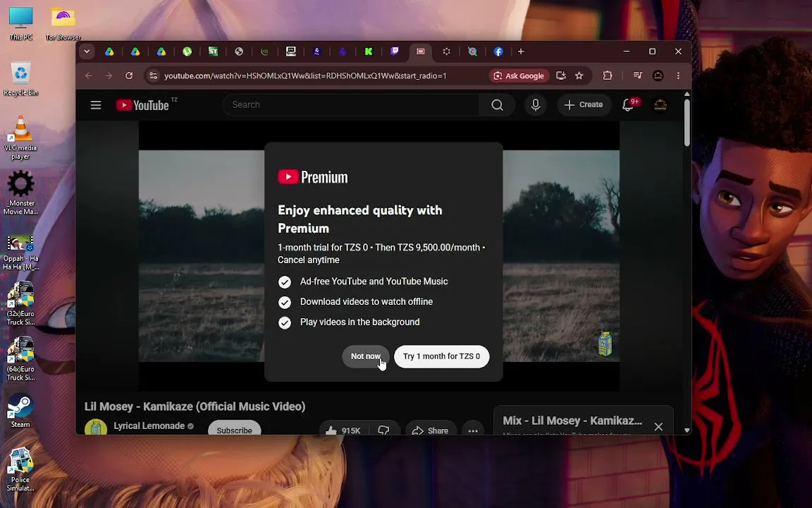
Task: Open Chrome media controls icon
Action: click(637, 75)
